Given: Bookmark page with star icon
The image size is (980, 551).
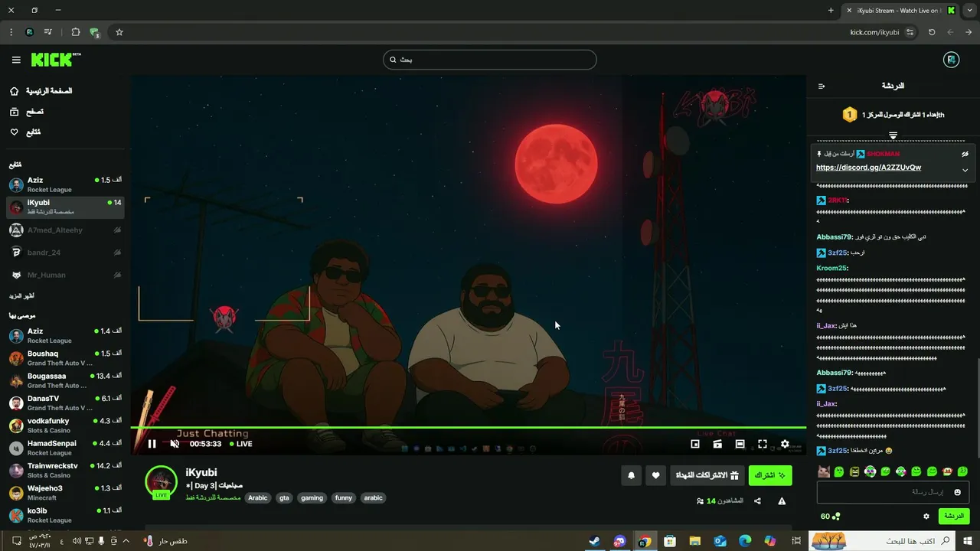Looking at the screenshot, I should (119, 32).
